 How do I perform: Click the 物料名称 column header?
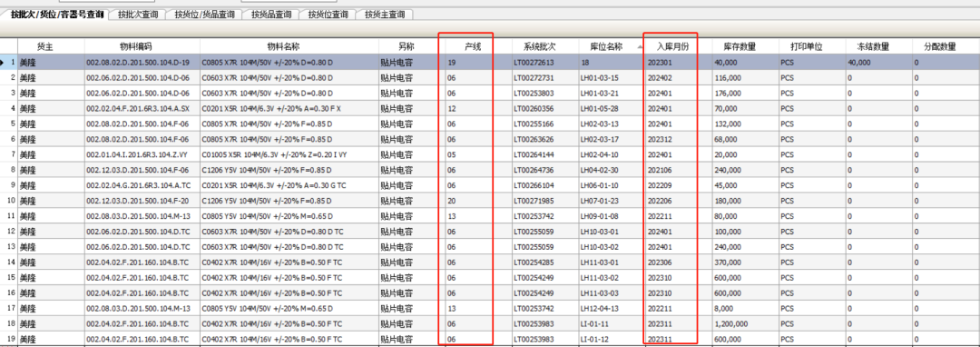(x=283, y=46)
